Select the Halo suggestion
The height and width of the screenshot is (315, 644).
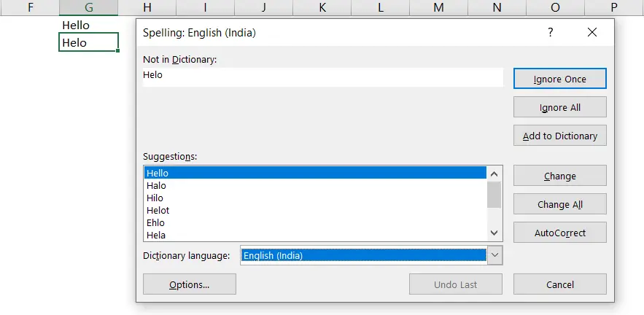tap(315, 186)
